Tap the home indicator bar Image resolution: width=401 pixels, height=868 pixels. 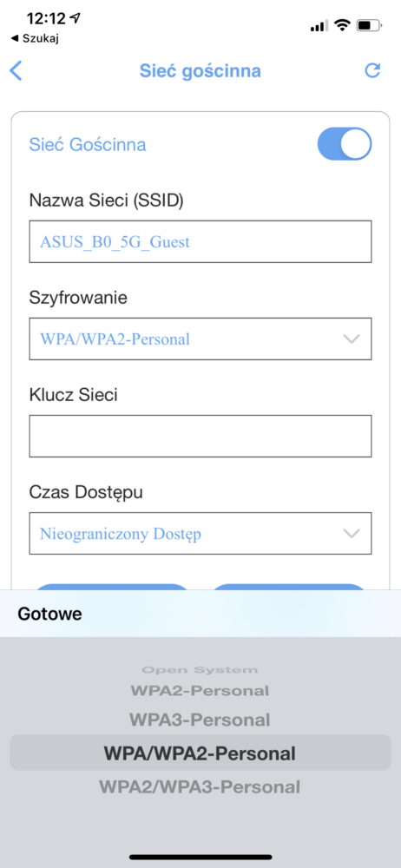click(x=200, y=857)
